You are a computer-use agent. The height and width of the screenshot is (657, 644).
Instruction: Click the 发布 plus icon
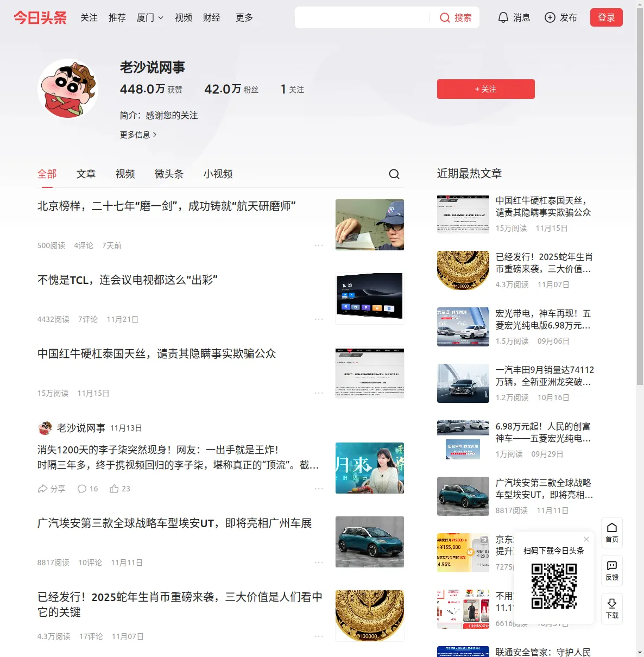click(550, 17)
